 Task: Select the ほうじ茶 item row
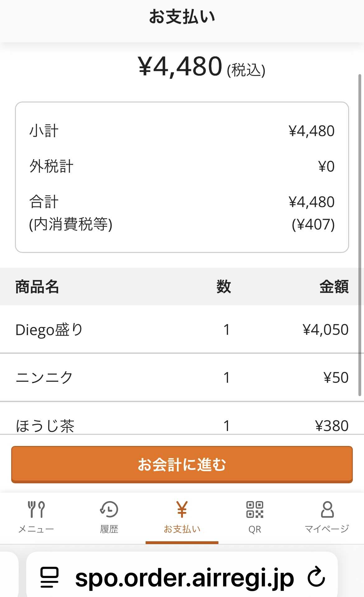pos(182,425)
